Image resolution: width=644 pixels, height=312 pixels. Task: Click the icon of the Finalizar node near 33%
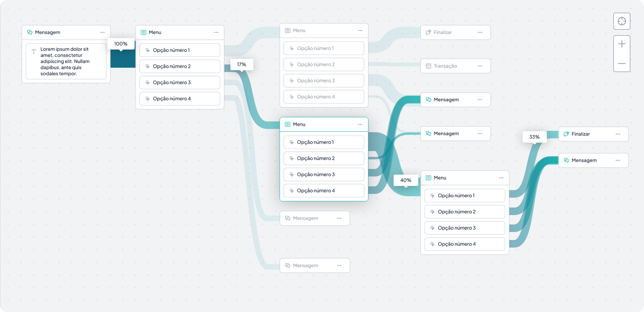tap(566, 134)
